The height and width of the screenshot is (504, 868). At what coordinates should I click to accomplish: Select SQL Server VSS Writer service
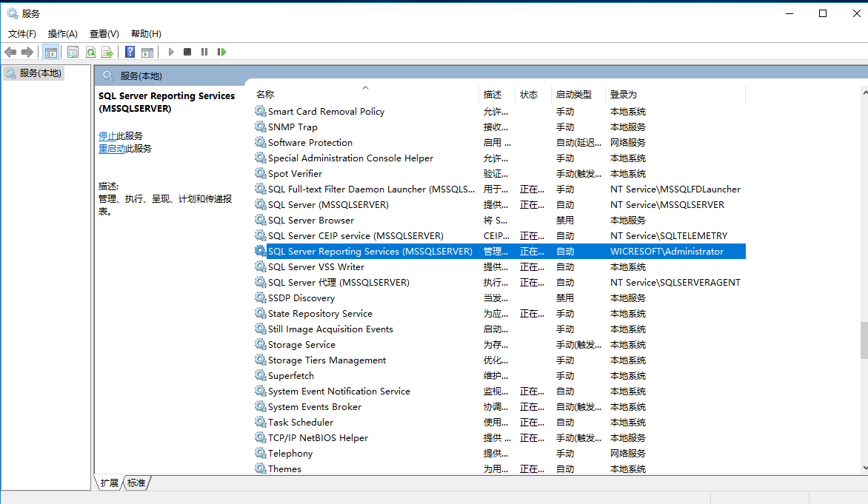[x=500, y=266]
